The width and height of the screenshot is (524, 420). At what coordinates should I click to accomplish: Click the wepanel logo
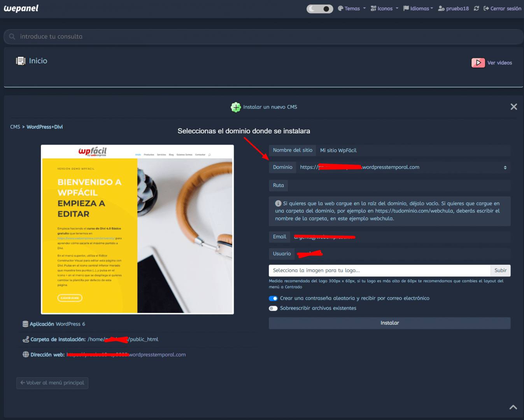21,8
